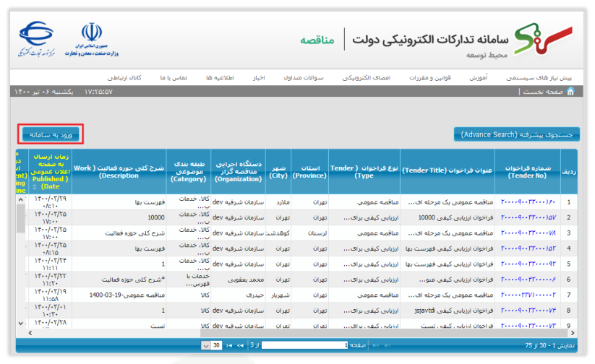Click the ردیف column header
Image resolution: width=595 pixels, height=364 pixels.
[x=568, y=172]
